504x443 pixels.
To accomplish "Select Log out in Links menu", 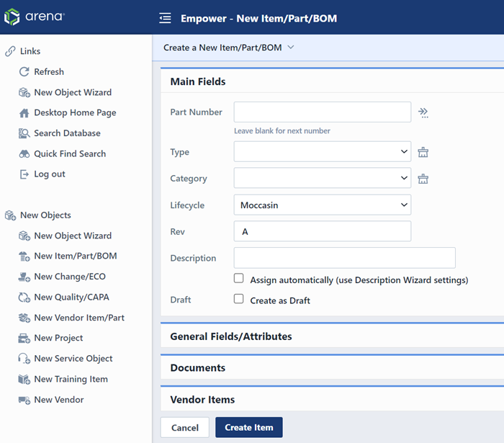I will point(49,174).
